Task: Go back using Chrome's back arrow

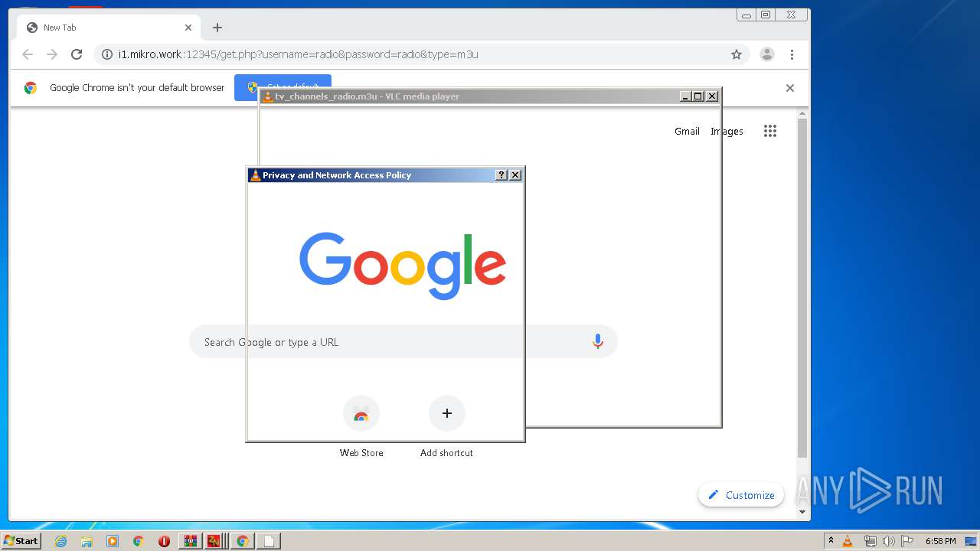Action: click(28, 54)
